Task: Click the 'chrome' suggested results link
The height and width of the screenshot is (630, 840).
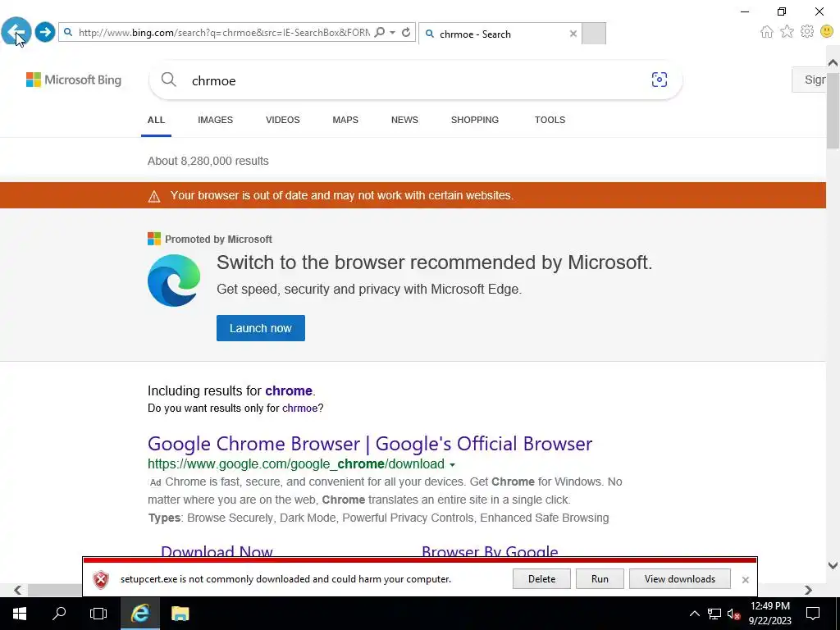Action: tap(289, 390)
